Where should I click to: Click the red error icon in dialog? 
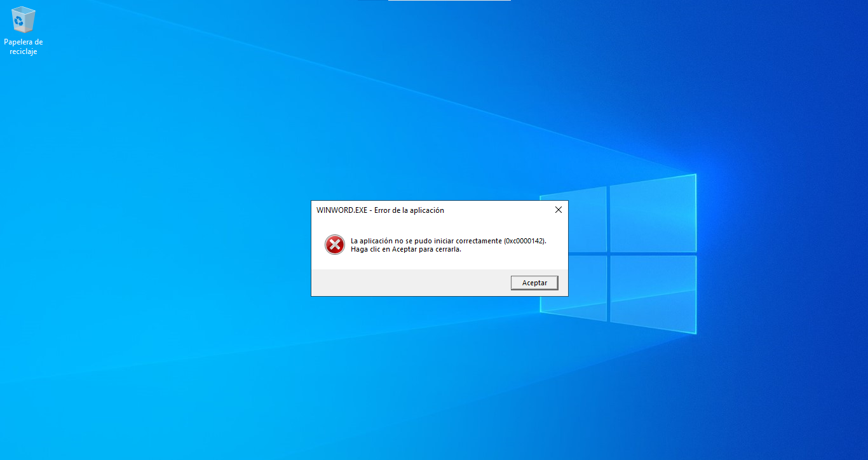tap(335, 245)
